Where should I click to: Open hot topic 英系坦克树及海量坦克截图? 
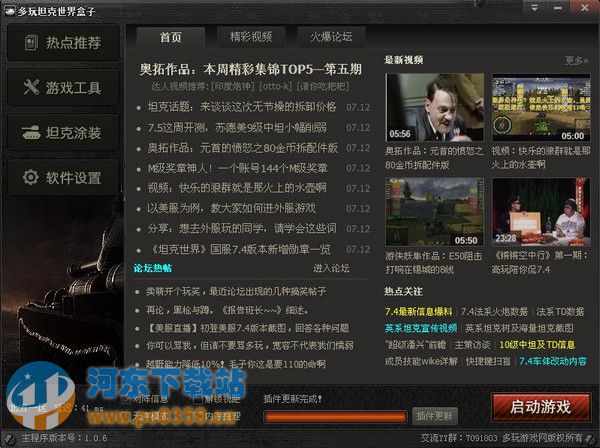click(519, 328)
